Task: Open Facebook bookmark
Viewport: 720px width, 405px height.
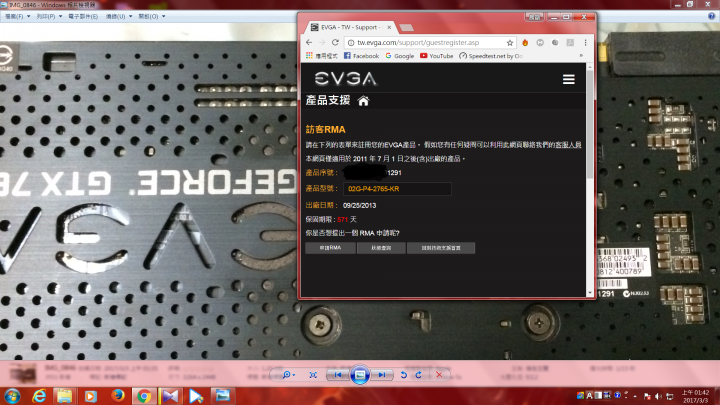Action: pos(361,56)
